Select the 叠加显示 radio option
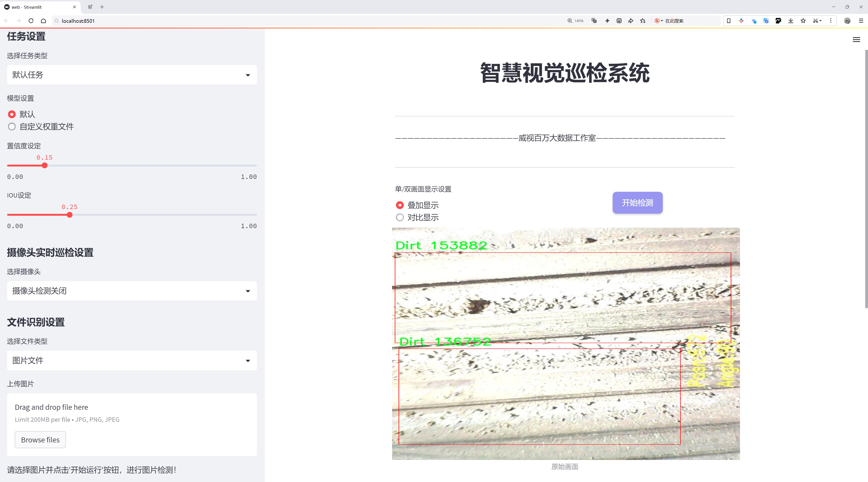Image resolution: width=868 pixels, height=482 pixels. (x=400, y=205)
